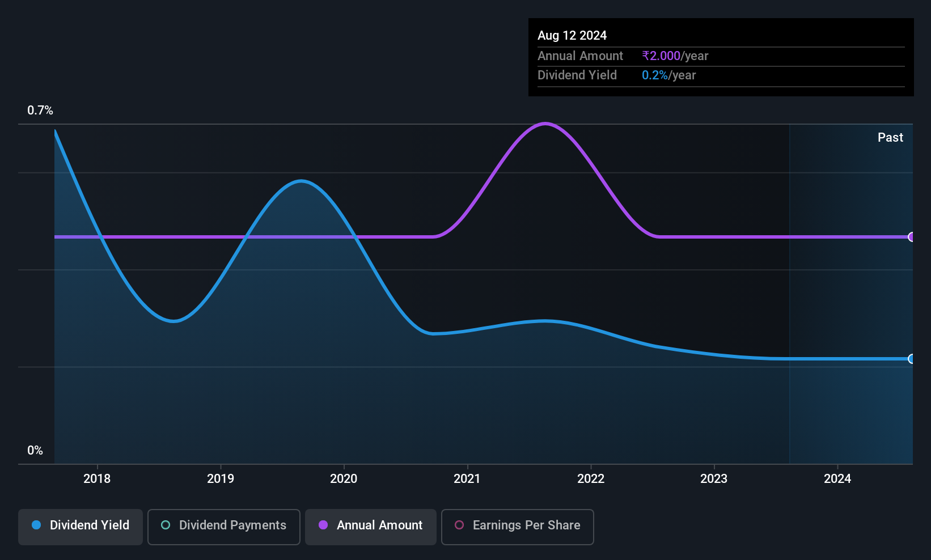Image resolution: width=931 pixels, height=560 pixels.
Task: Click the 0.7% y-axis label
Action: [x=40, y=110]
